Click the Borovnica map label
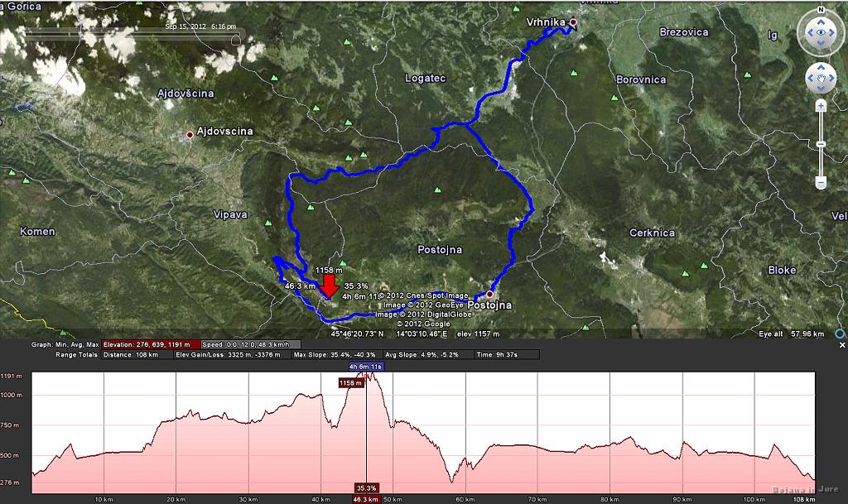Image resolution: width=848 pixels, height=504 pixels. click(641, 79)
